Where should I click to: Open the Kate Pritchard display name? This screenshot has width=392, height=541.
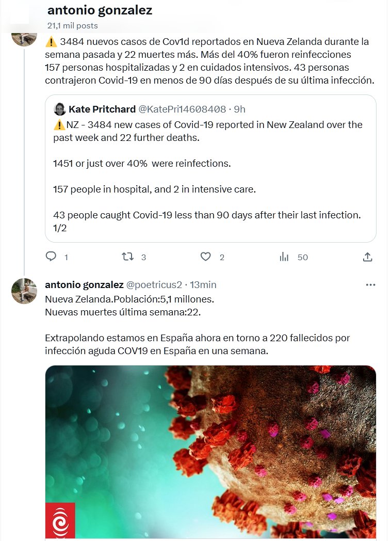[102, 109]
